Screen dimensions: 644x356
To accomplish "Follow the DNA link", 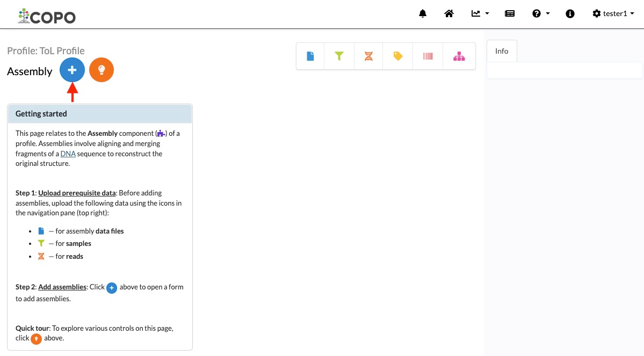I will coord(68,154).
